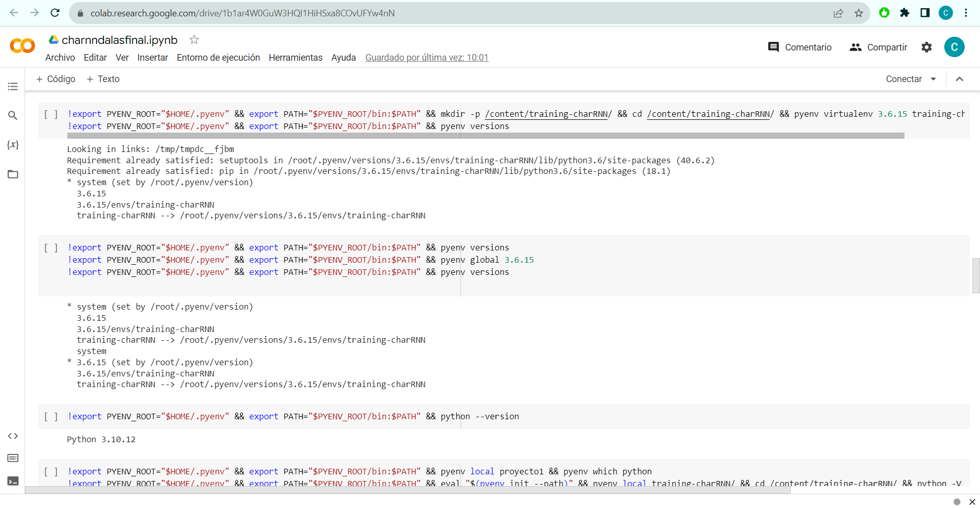Screen dimensions: 980x508
Task: Reload the browser page
Action: click(x=55, y=13)
